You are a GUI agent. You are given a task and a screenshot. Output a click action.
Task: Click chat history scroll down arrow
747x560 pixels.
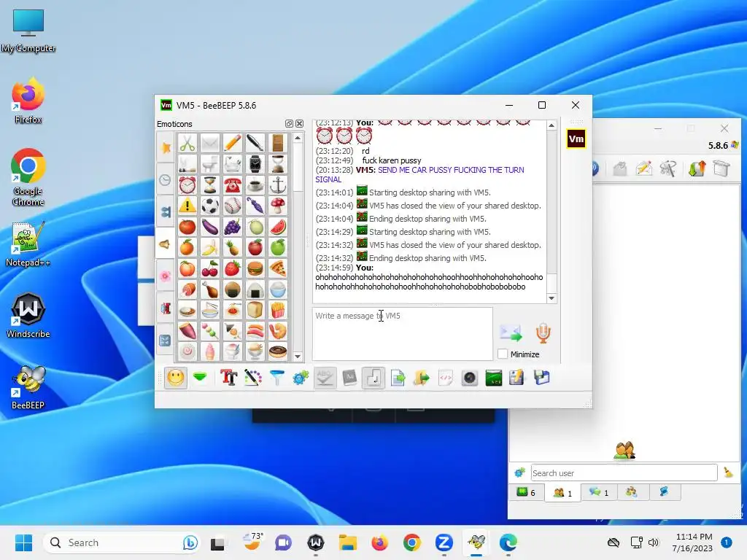551,298
